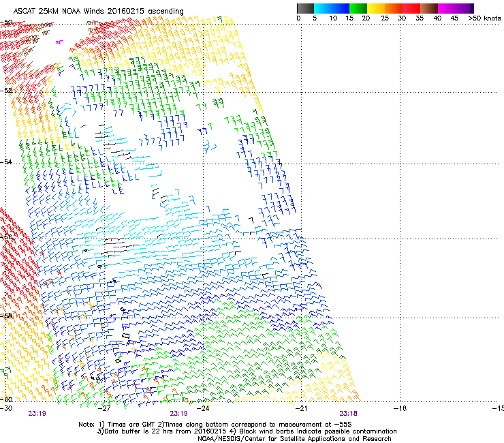Click the '35' legend scale label
The height and width of the screenshot is (443, 504).
tap(420, 18)
